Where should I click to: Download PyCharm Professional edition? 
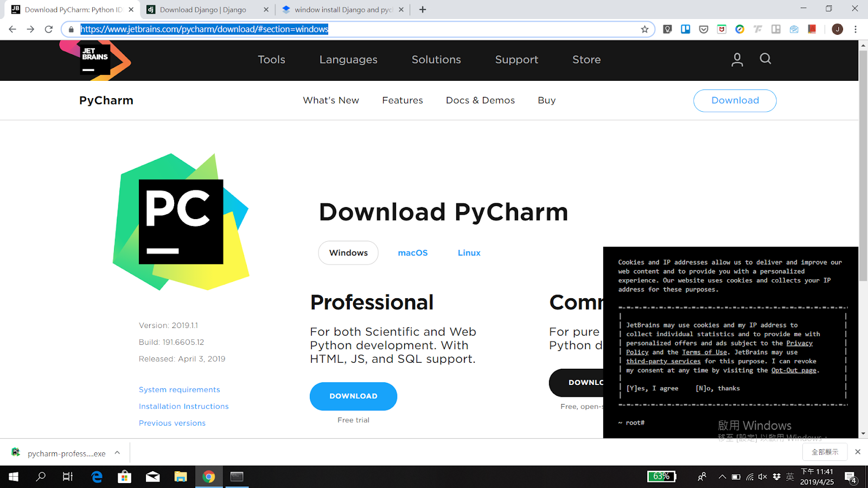[x=354, y=396]
